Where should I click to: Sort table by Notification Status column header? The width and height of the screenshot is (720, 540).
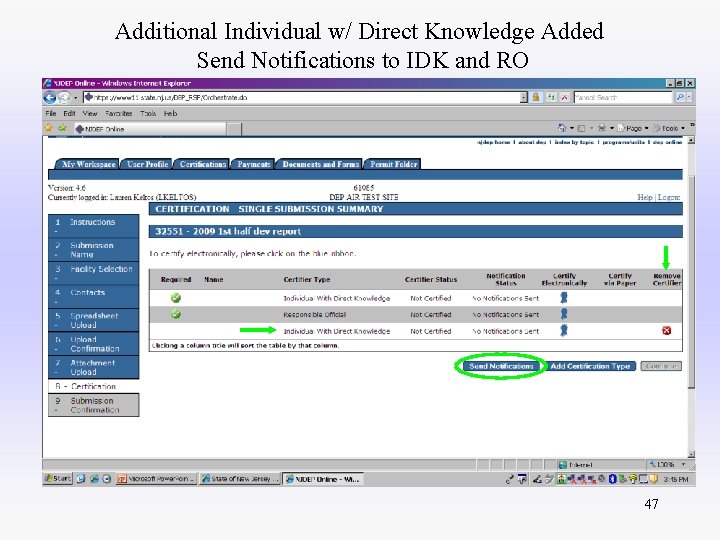[506, 279]
